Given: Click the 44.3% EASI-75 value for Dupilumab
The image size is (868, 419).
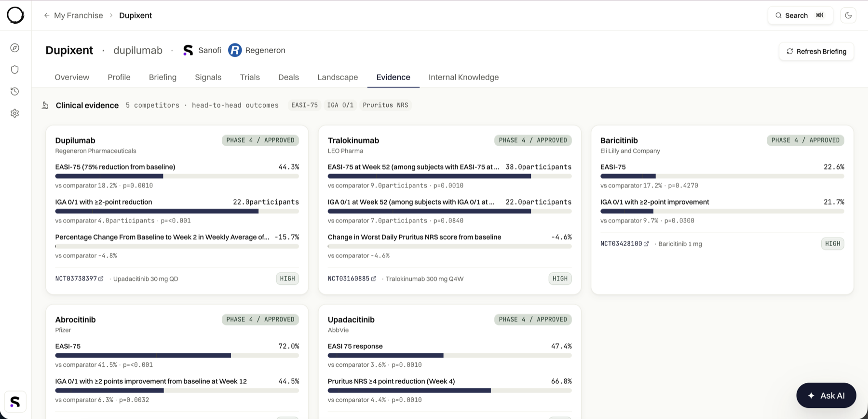Looking at the screenshot, I should pyautogui.click(x=289, y=167).
